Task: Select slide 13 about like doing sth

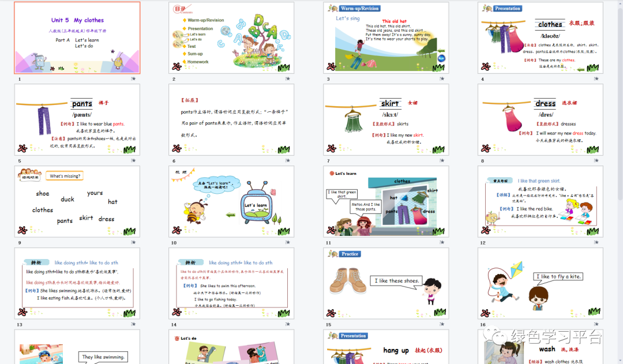Action: 77,283
